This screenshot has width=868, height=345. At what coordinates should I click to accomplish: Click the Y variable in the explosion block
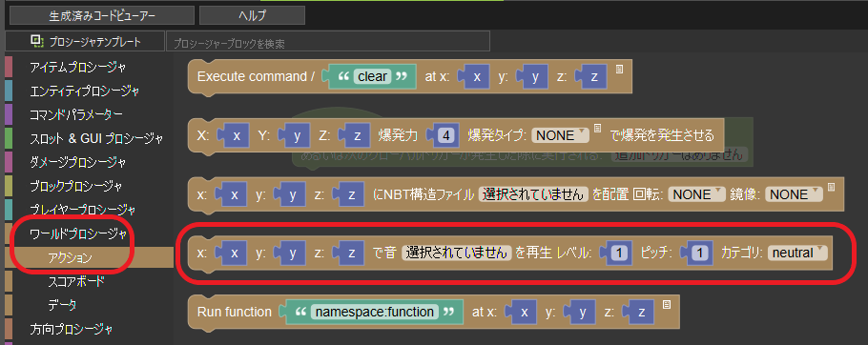coord(297,135)
